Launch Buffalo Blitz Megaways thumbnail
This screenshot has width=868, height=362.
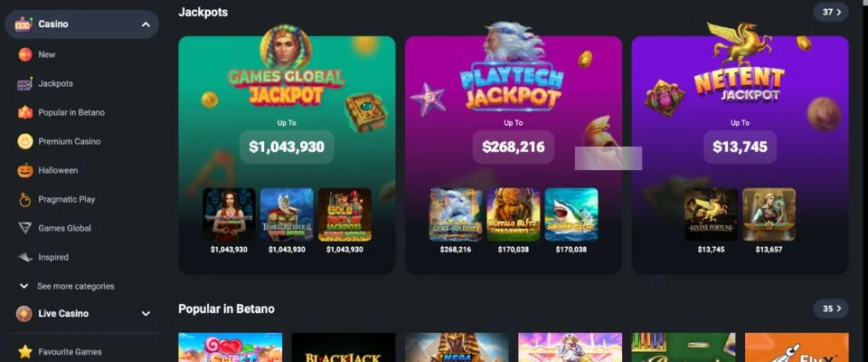(514, 214)
